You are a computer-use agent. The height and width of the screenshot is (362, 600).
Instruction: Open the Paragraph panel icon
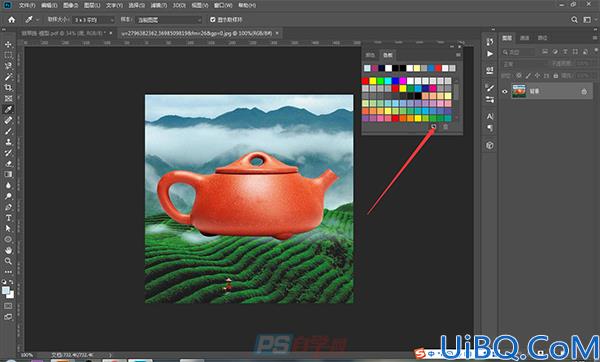490,128
